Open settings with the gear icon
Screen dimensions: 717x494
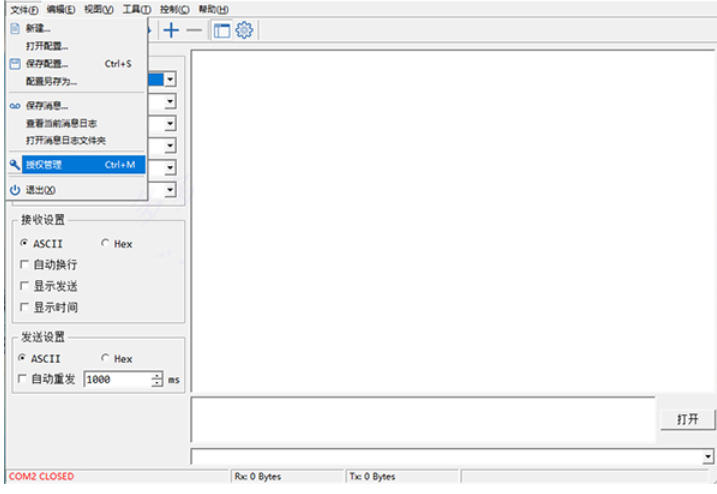coord(243,30)
